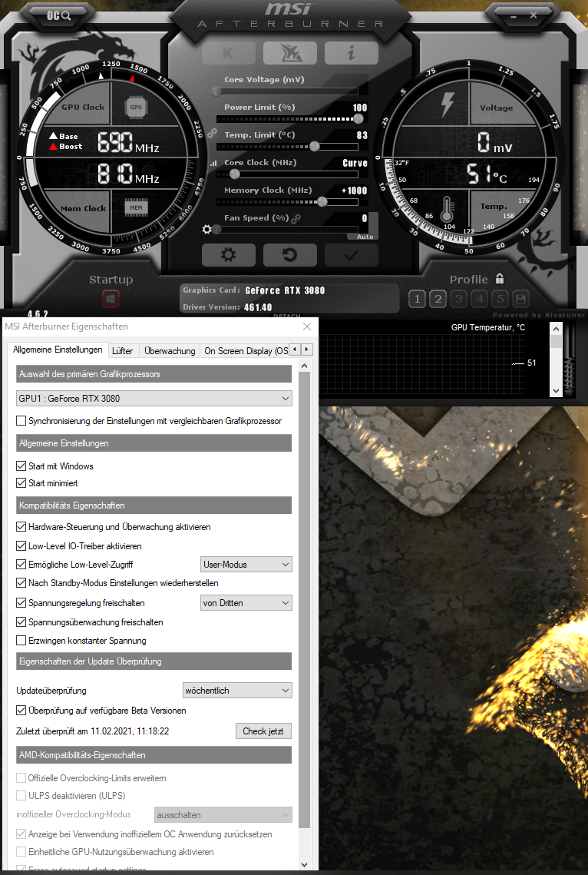This screenshot has width=588, height=875.
Task: Click the GPU chip icon
Action: pyautogui.click(x=136, y=107)
